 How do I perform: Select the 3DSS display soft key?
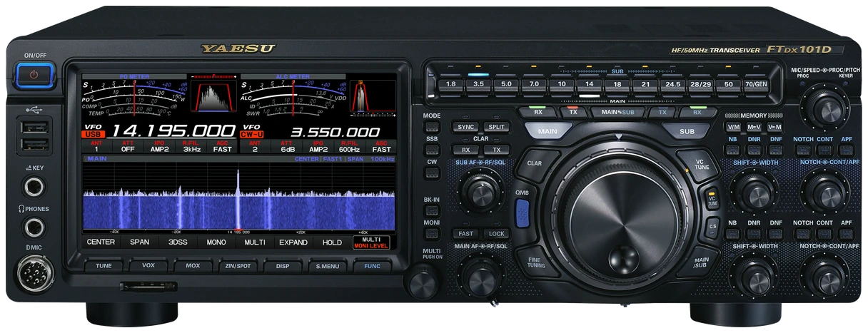(178, 242)
